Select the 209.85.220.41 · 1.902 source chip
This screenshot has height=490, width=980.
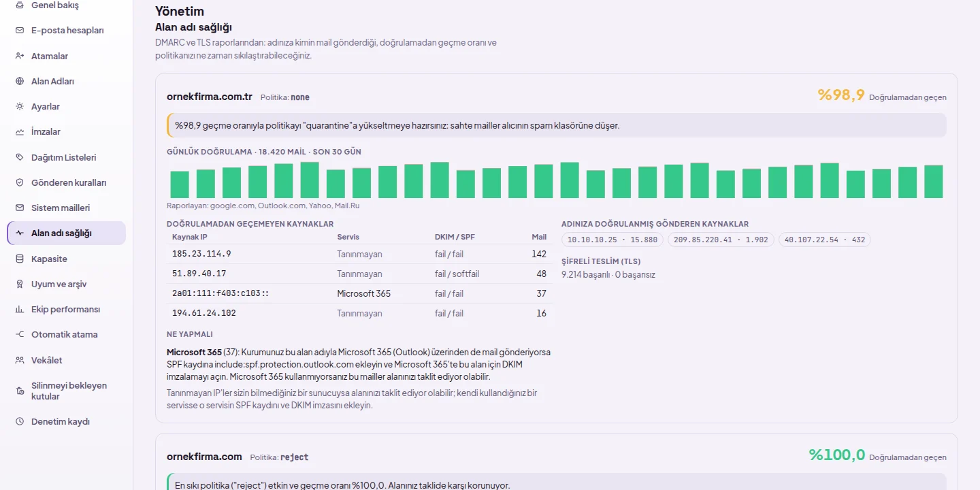click(721, 240)
